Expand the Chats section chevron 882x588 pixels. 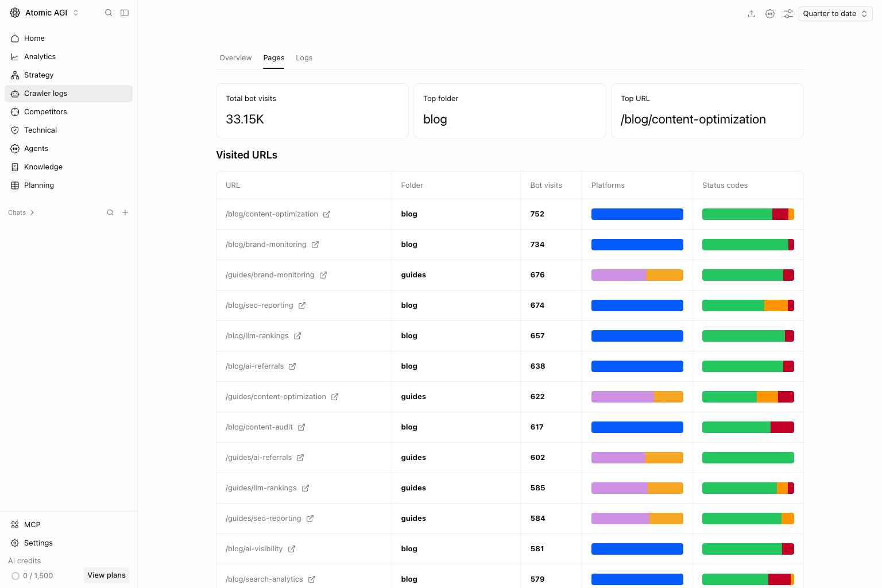pos(32,212)
